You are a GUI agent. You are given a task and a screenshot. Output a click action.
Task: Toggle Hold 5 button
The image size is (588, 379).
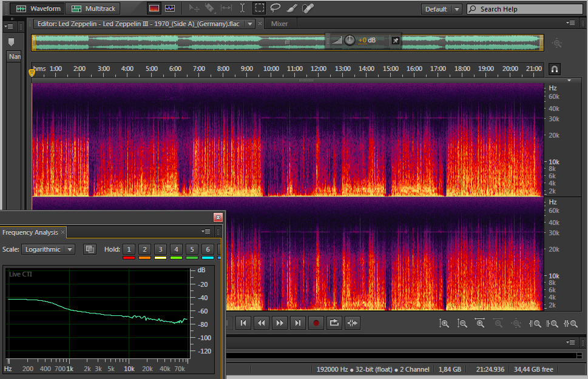coord(192,249)
